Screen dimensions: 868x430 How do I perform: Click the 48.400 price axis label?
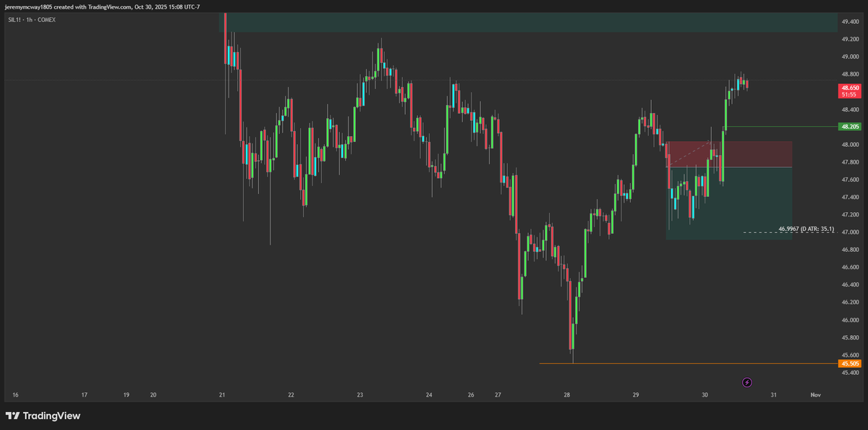point(850,109)
